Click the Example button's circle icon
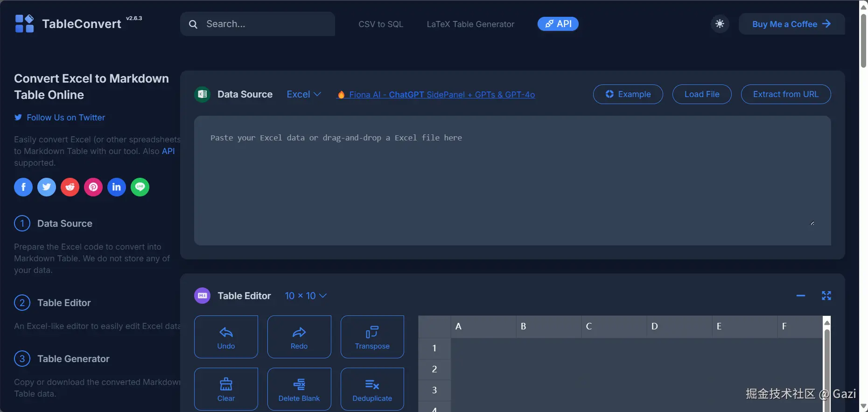The image size is (868, 412). point(609,94)
